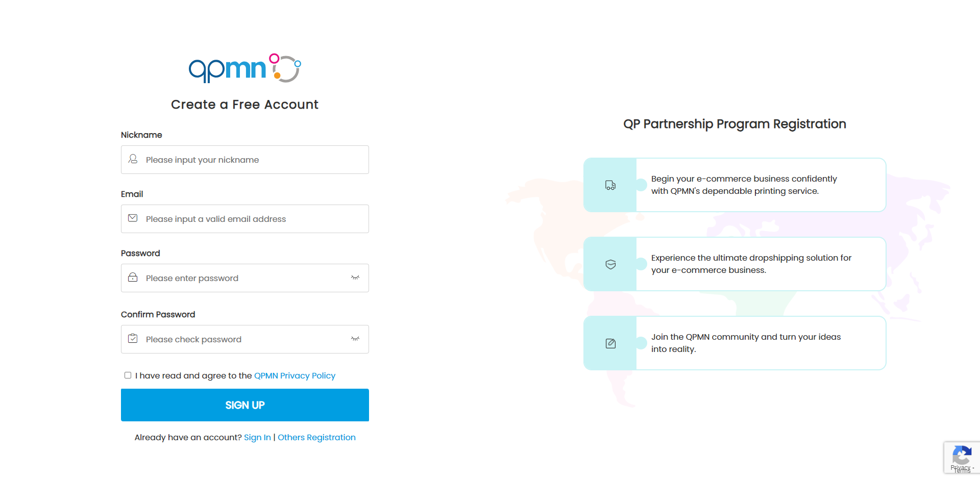Click the pen icon on the community card

(610, 343)
